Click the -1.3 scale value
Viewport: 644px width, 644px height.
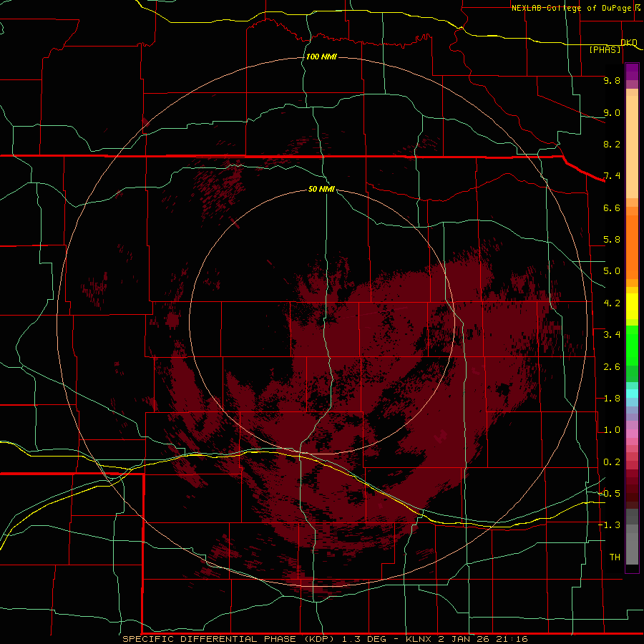point(609,525)
